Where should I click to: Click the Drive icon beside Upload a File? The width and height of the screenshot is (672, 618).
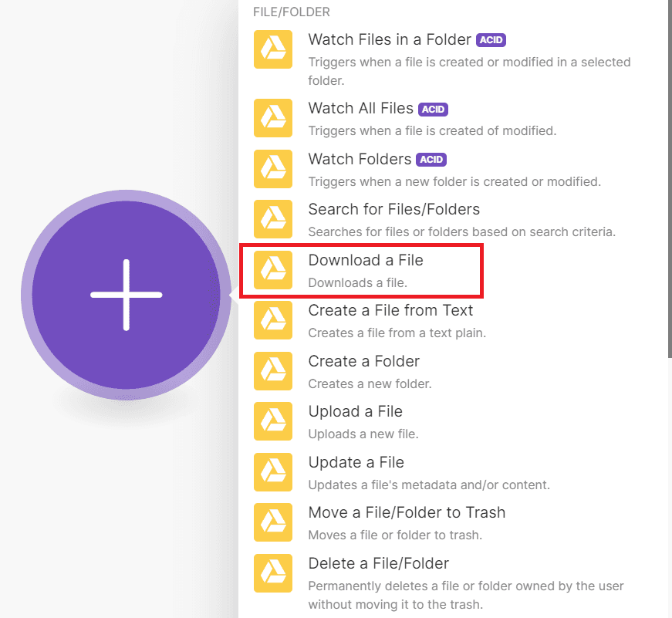coord(273,421)
